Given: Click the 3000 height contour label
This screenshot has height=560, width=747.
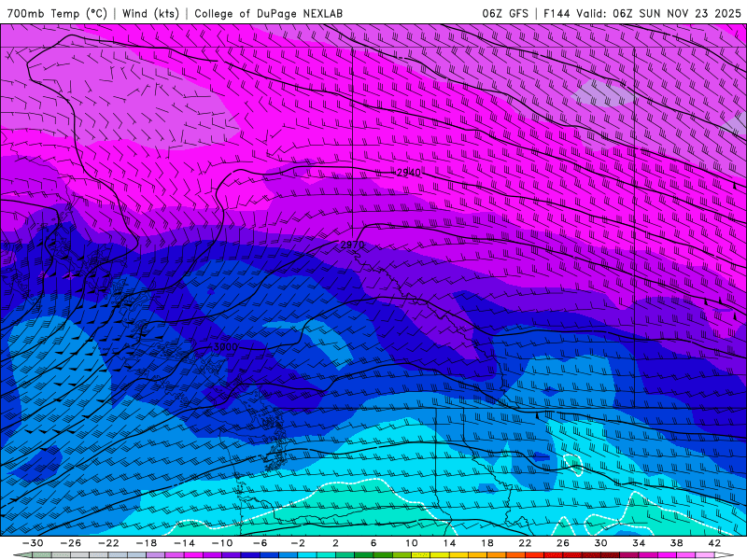Looking at the screenshot, I should [x=225, y=347].
